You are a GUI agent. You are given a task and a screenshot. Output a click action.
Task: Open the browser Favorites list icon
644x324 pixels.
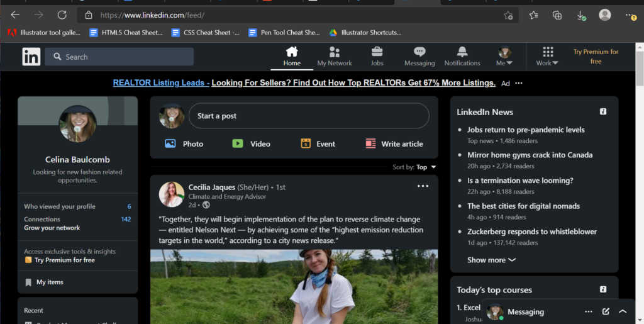(x=533, y=15)
